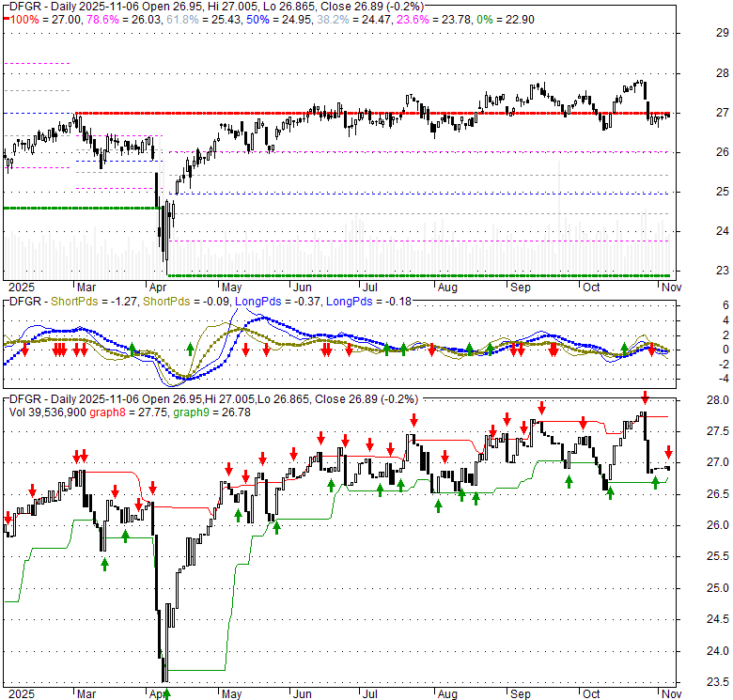Select 'Jun' on the top chart time axis
The width and height of the screenshot is (733, 700).
click(x=303, y=288)
